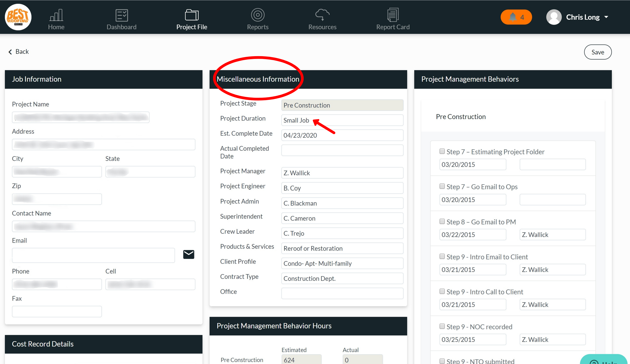Check Step 9 Intro Email to Client
Screen dimensions: 630x364
pyautogui.click(x=442, y=256)
